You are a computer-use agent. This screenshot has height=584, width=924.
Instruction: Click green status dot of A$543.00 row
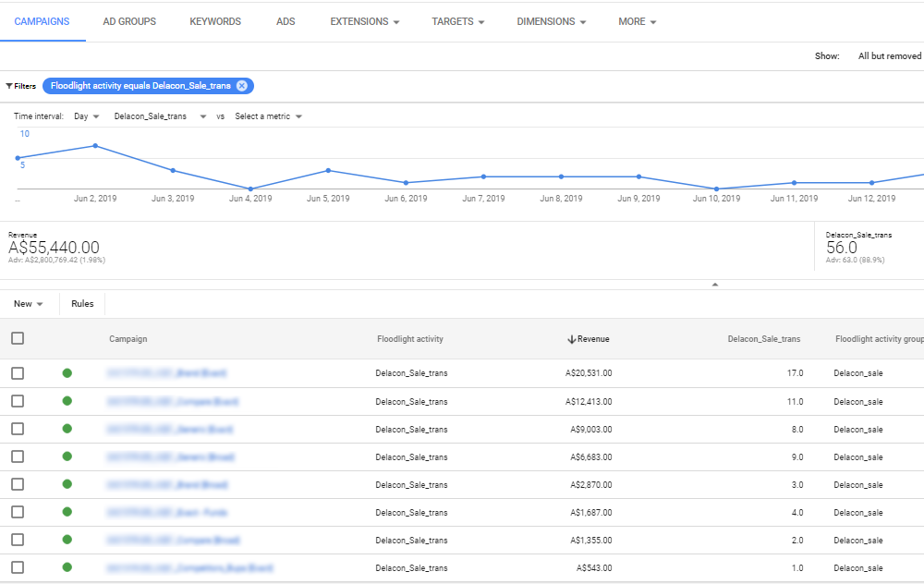(x=67, y=567)
